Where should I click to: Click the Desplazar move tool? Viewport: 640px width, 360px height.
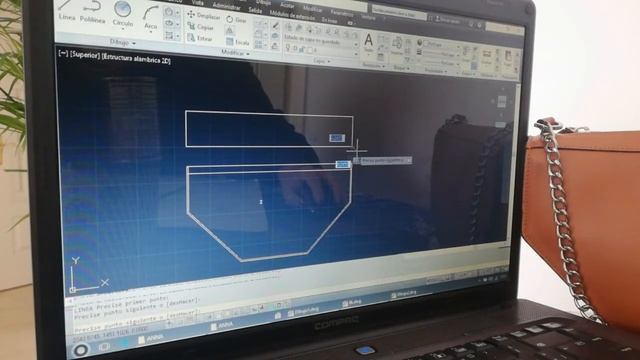click(x=203, y=16)
